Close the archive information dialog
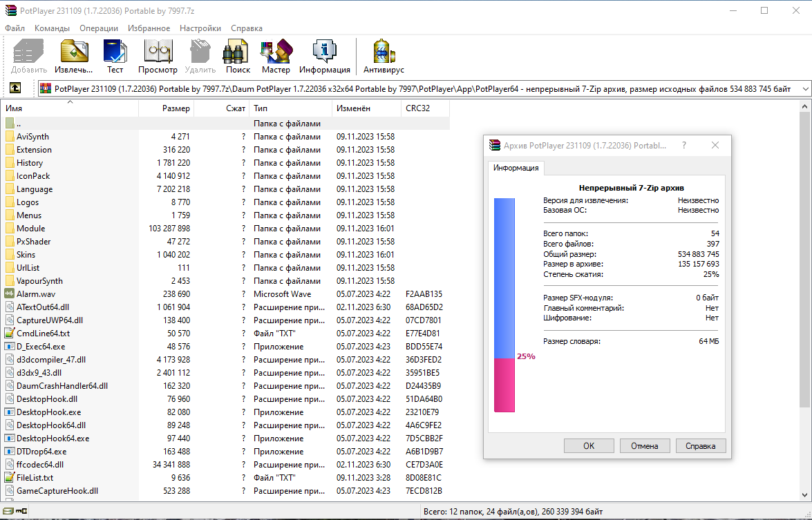This screenshot has height=520, width=812. point(715,146)
